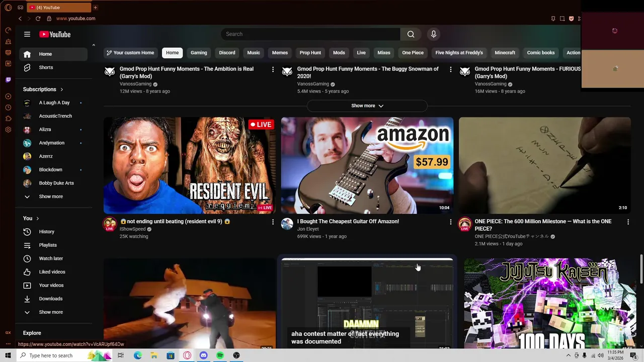Image resolution: width=644 pixels, height=362 pixels.
Task: Open pinboard pin icon in address bar
Action: [x=553, y=19]
